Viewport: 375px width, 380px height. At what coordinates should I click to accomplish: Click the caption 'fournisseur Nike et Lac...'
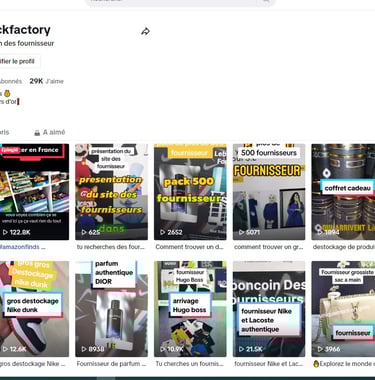[268, 364]
